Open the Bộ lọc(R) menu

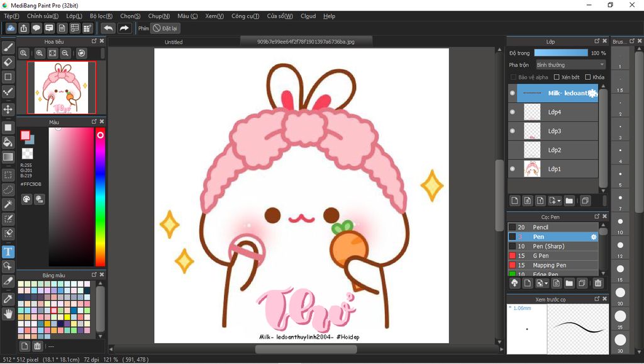pos(101,16)
